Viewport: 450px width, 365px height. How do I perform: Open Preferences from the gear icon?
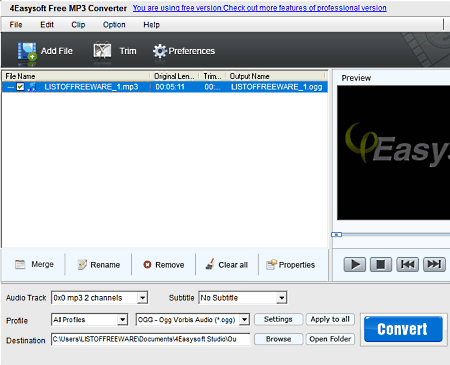point(160,51)
